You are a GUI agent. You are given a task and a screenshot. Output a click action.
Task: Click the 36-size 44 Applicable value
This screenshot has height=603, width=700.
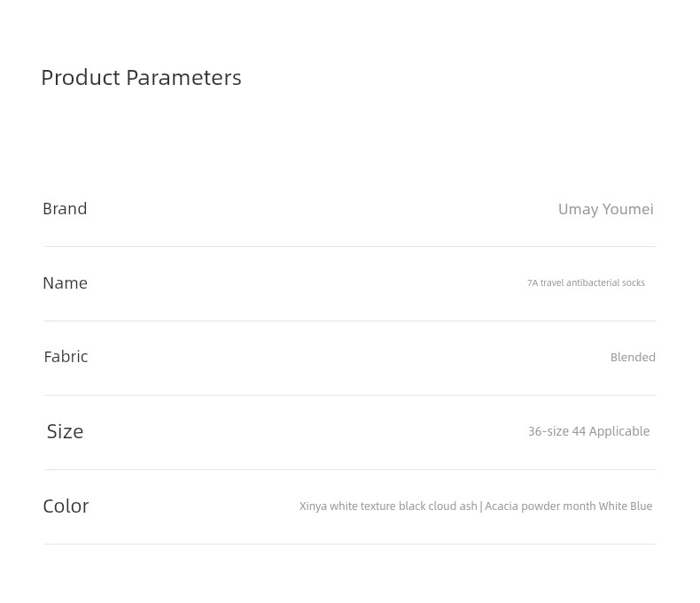coord(588,431)
